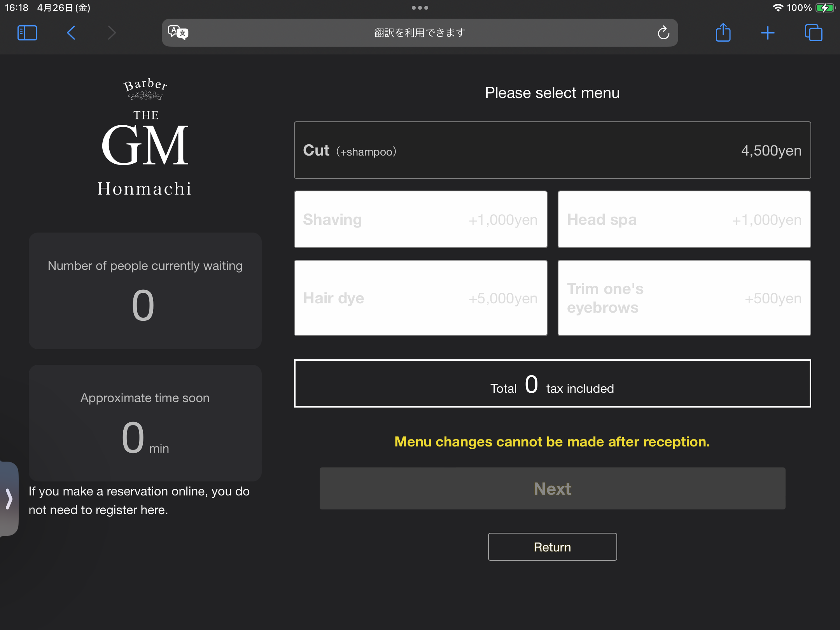Open the share sheet icon
The height and width of the screenshot is (630, 840).
[x=723, y=33]
